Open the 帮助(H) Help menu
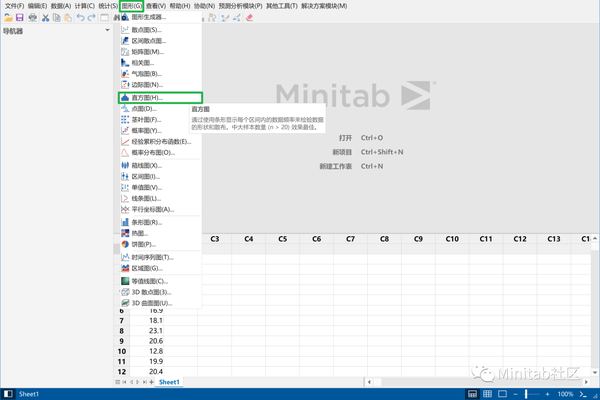Screen dimensions: 600x400 [x=180, y=6]
